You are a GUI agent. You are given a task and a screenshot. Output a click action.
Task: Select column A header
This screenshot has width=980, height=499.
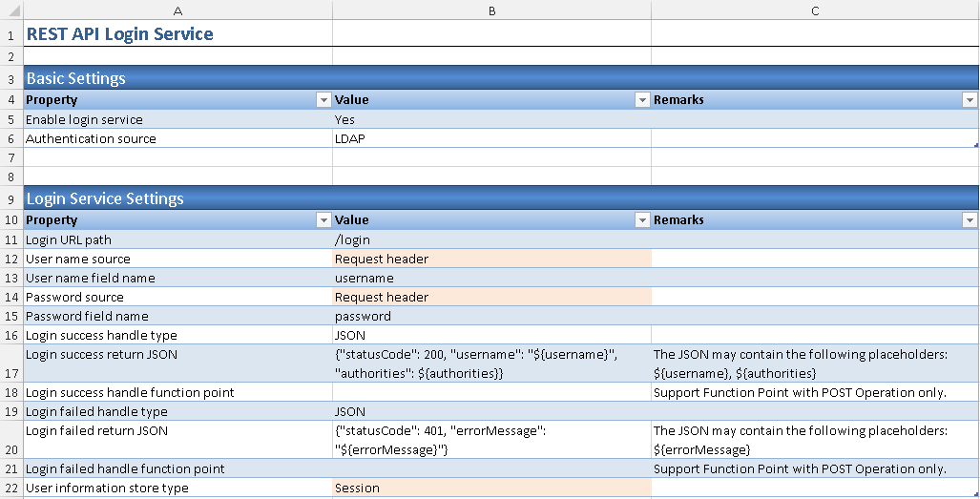pyautogui.click(x=177, y=10)
